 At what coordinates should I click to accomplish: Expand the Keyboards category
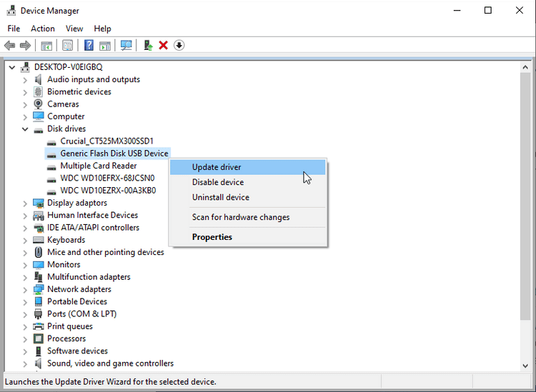click(x=25, y=240)
